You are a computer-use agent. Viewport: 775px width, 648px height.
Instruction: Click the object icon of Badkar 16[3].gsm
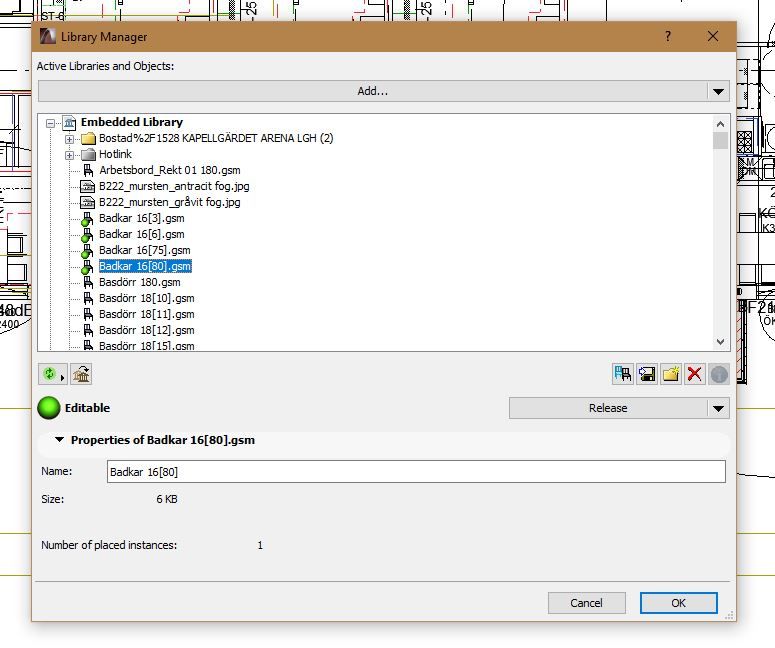coord(87,218)
